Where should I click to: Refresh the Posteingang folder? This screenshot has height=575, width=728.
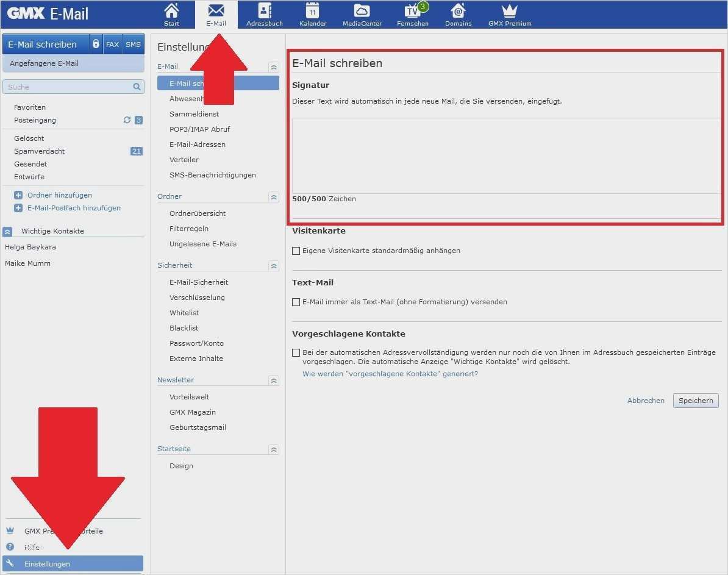(126, 120)
